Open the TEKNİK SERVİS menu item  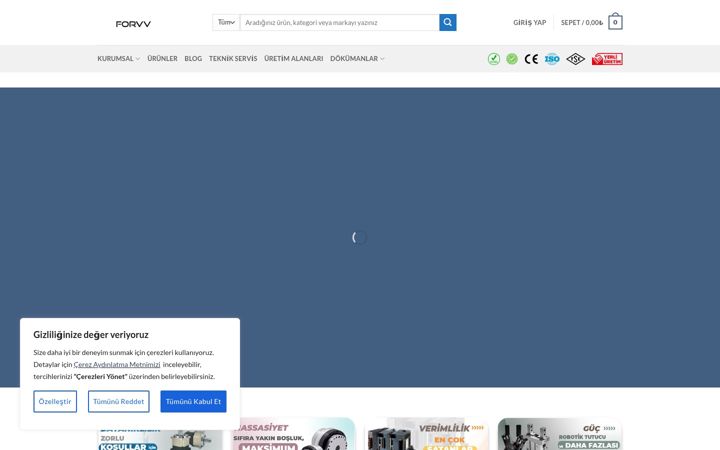pyautogui.click(x=233, y=59)
